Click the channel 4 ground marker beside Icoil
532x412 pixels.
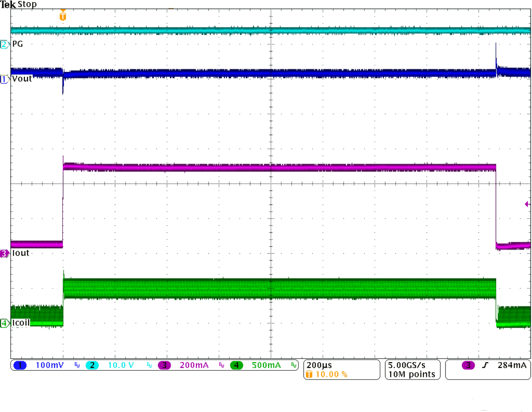coord(4,323)
